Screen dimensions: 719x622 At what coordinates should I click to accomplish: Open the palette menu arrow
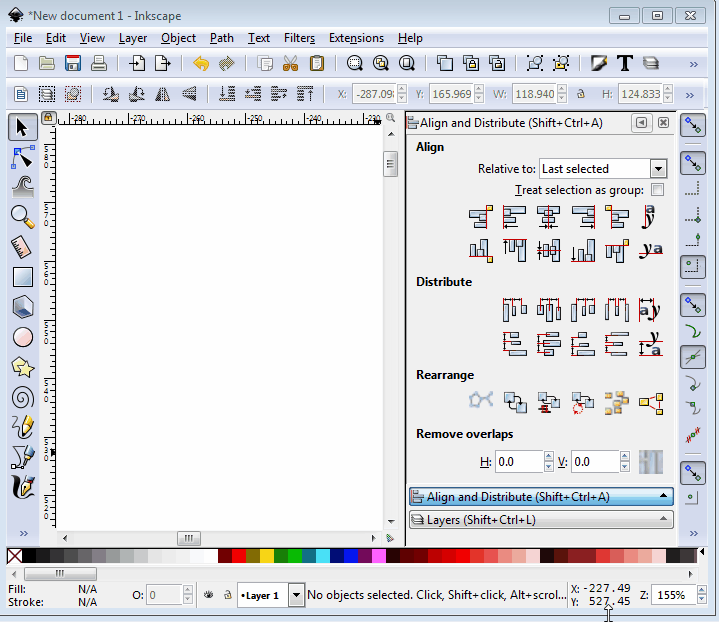click(702, 552)
